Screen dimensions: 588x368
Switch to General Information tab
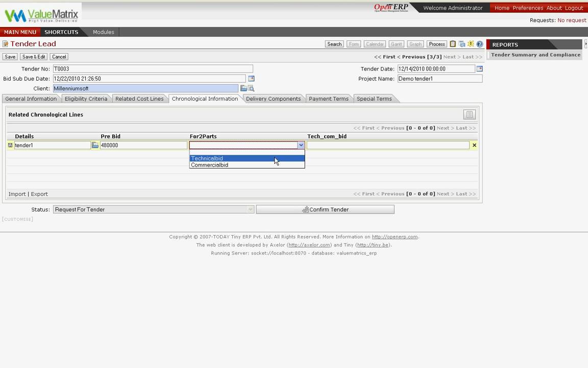(x=31, y=99)
